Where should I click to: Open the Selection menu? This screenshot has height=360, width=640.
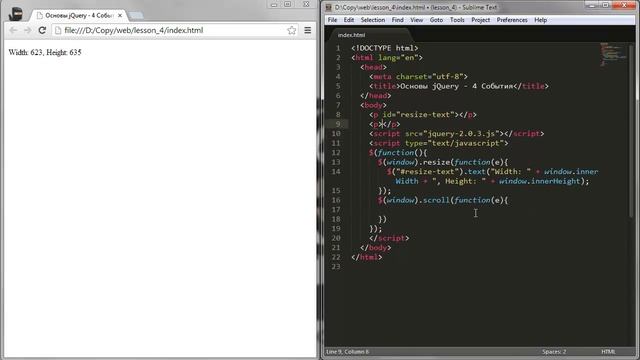(373, 20)
